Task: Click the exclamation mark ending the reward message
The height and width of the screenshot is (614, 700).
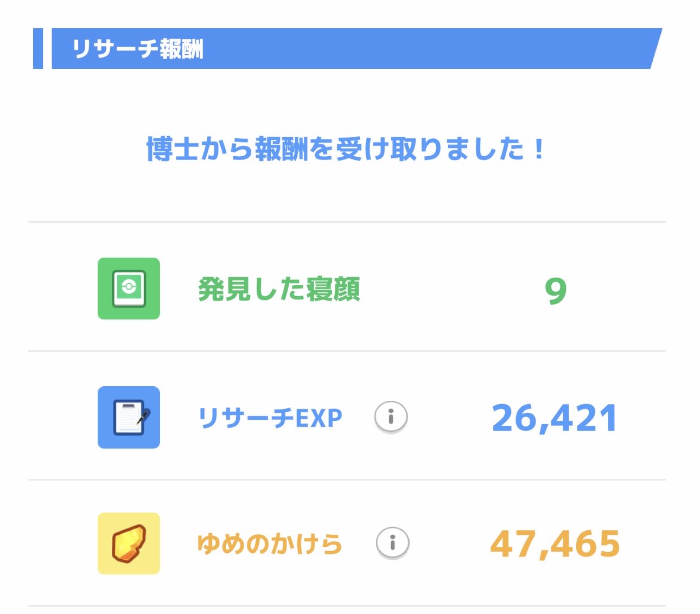Action: (x=538, y=149)
